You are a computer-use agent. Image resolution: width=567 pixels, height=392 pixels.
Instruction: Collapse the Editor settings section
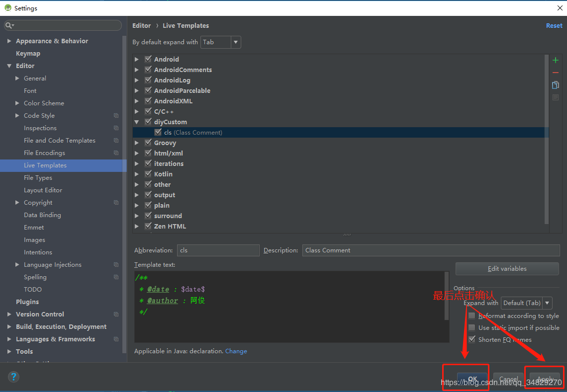(9, 66)
